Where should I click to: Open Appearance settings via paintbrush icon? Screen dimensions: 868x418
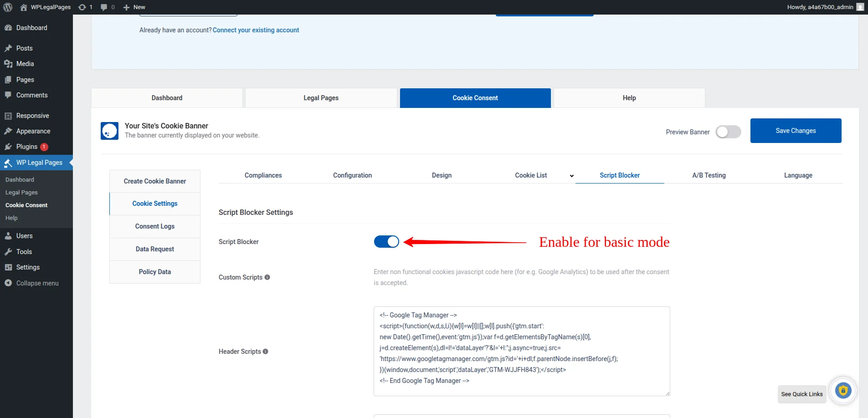coord(9,131)
